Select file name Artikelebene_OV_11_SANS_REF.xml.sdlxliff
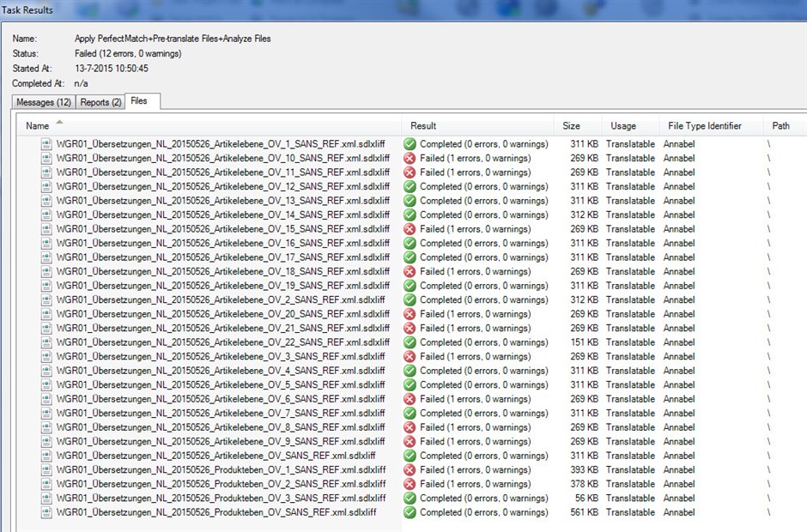This screenshot has height=532, width=807. (223, 172)
